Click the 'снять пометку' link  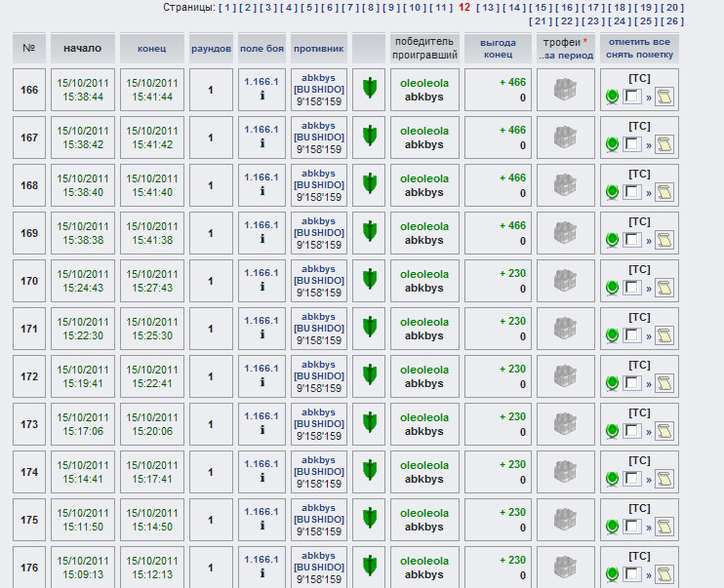tap(639, 55)
